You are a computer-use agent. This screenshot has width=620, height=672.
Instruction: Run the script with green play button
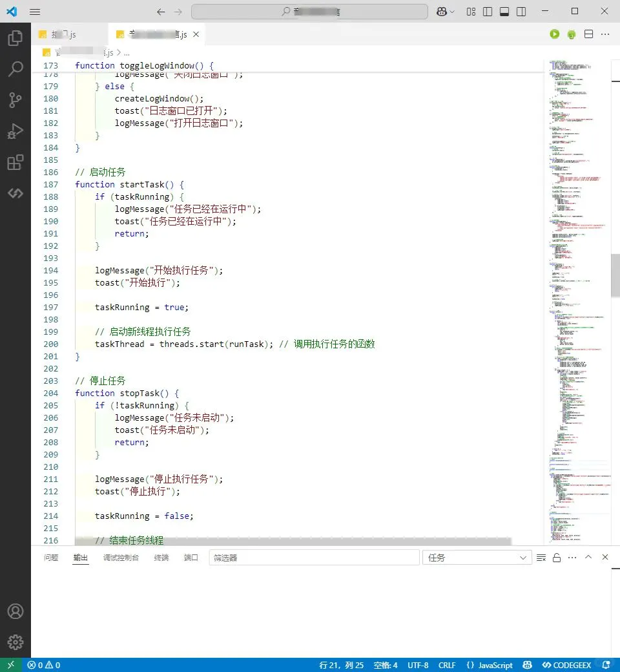pyautogui.click(x=554, y=34)
